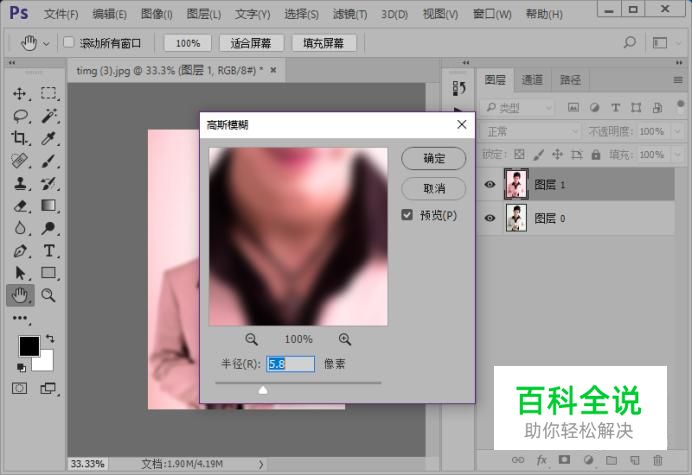Click zoom-out magnifier in Gaussian Blur dialog
This screenshot has width=692, height=475.
click(252, 339)
